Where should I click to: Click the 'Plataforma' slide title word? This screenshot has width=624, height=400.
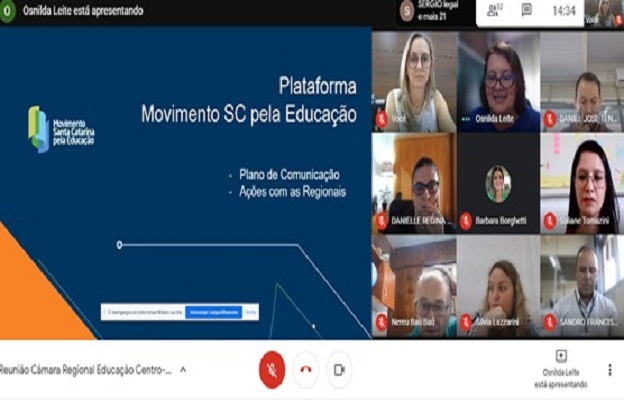(x=318, y=86)
